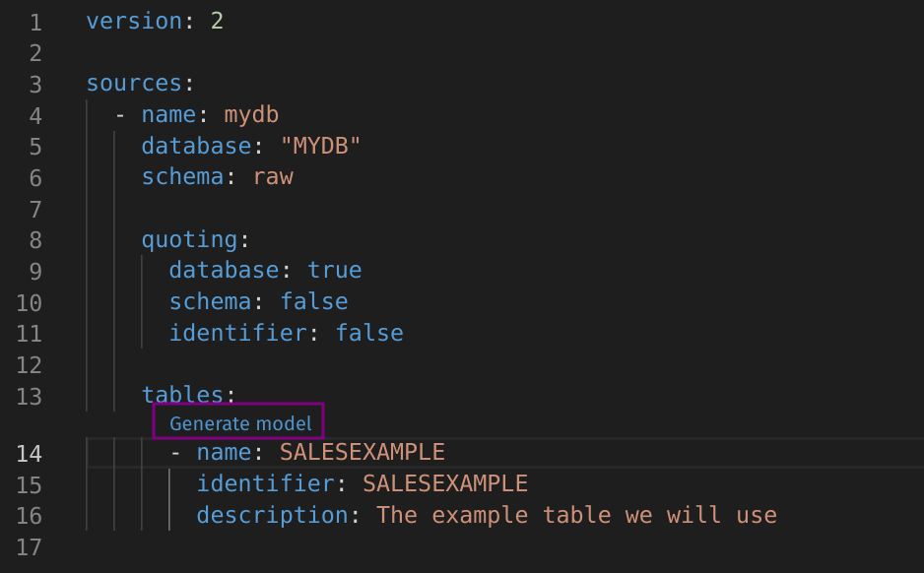The image size is (924, 573).
Task: Click the version value 2
Action: click(217, 21)
